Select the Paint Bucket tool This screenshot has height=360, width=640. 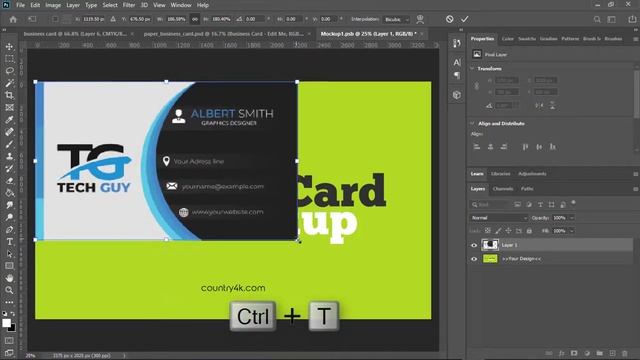9,193
